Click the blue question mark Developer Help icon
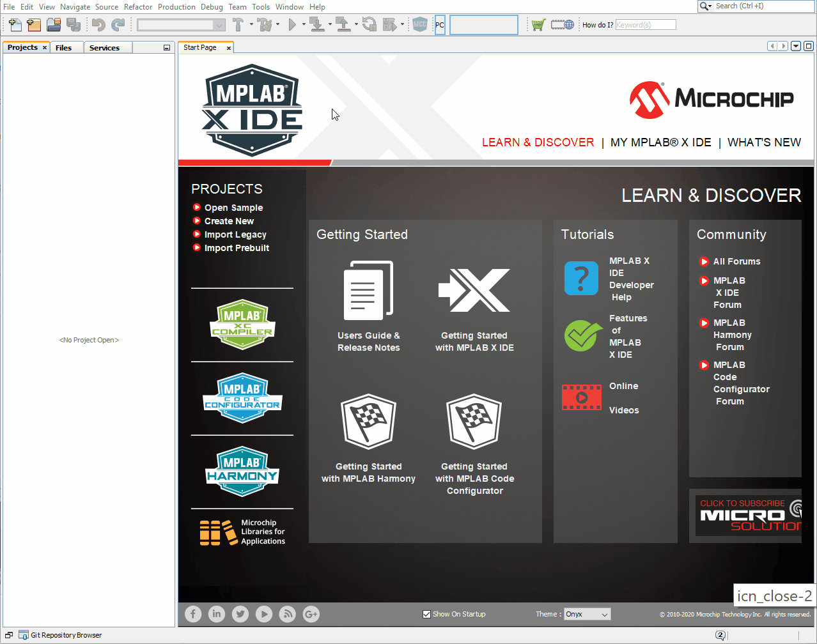 (581, 278)
